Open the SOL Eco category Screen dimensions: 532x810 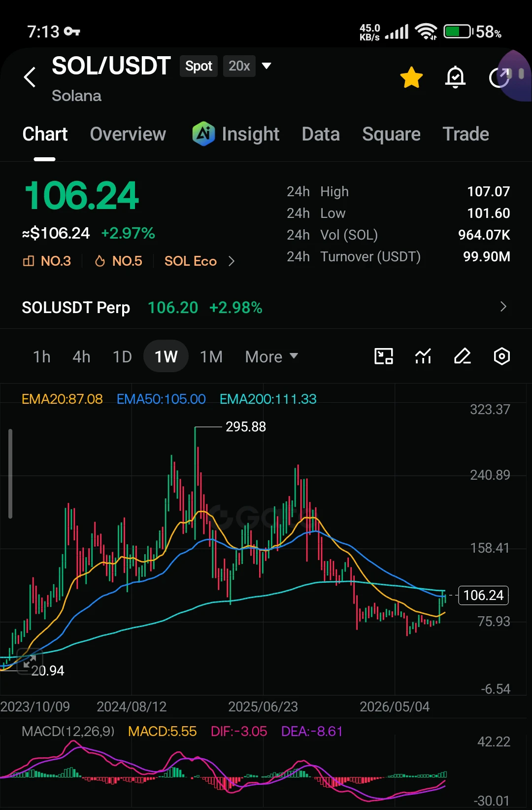pos(191,261)
